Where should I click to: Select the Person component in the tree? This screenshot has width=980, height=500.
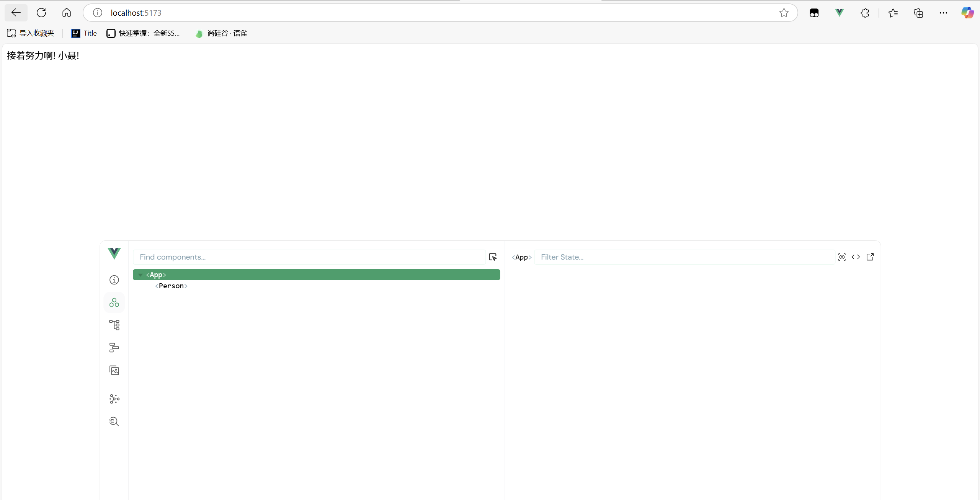tap(171, 286)
